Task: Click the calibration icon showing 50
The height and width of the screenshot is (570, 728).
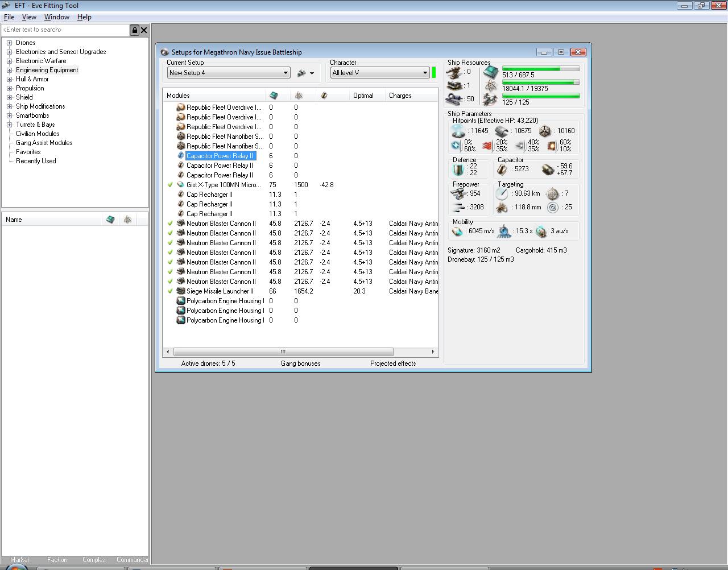Action: pyautogui.click(x=454, y=100)
